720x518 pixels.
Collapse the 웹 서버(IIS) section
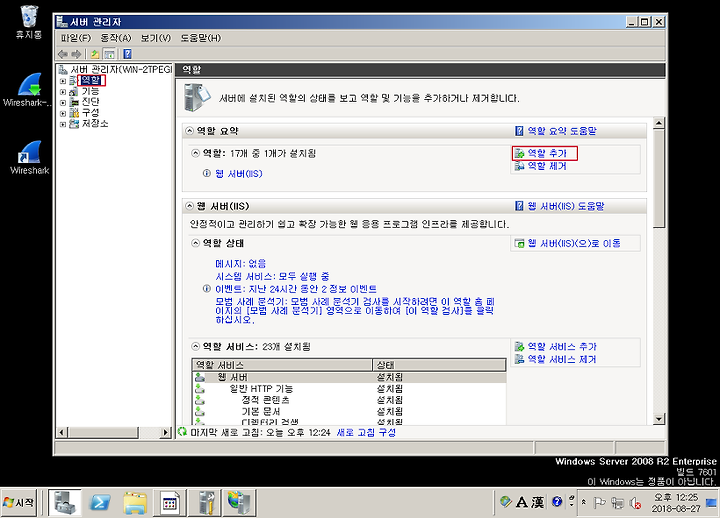[x=189, y=206]
